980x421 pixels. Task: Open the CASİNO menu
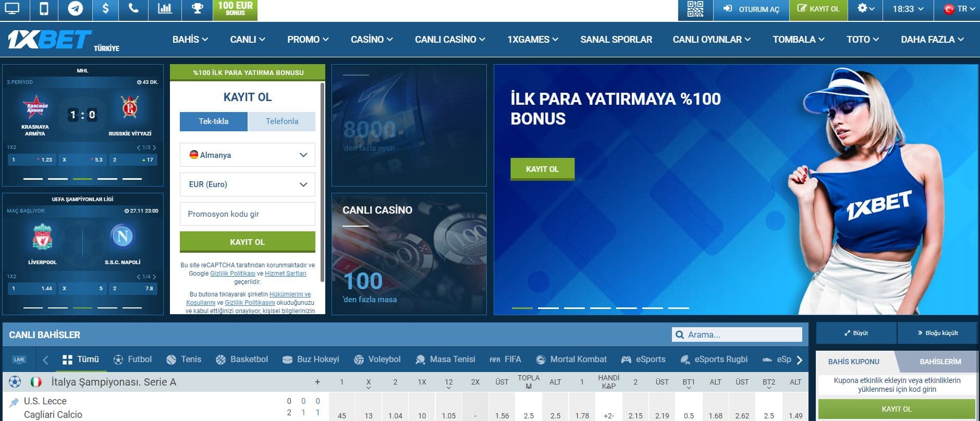click(x=372, y=40)
